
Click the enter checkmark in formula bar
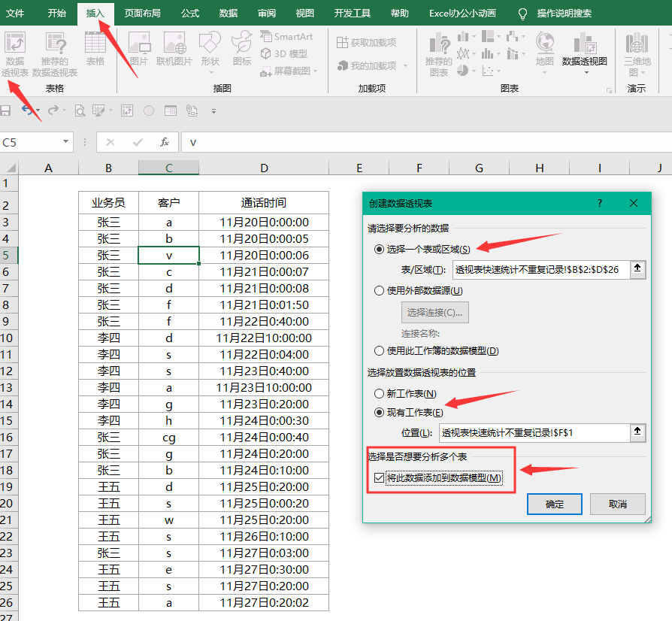coord(138,142)
